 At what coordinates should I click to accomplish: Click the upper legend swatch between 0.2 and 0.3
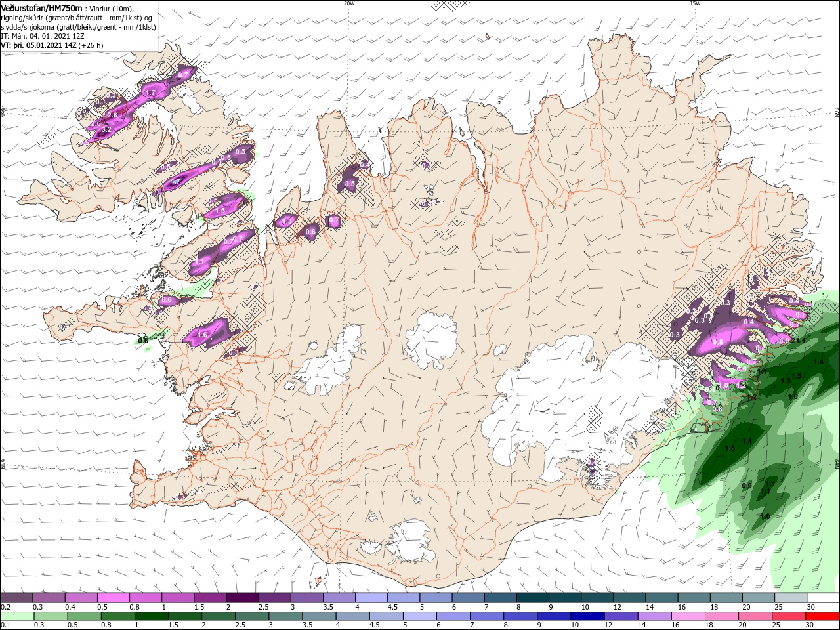(16, 597)
